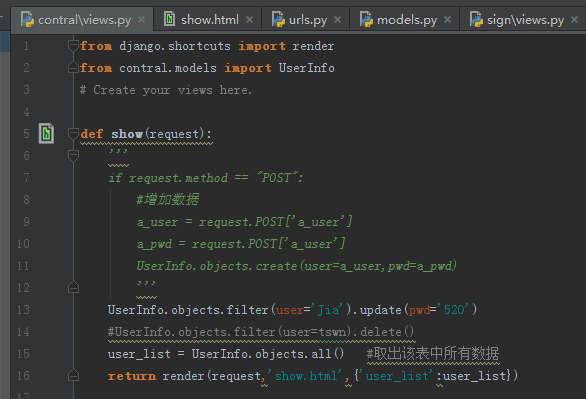Screen dimensions: 586x399
Task: Click the '#取出该表中所有数据' comment
Action: point(433,353)
